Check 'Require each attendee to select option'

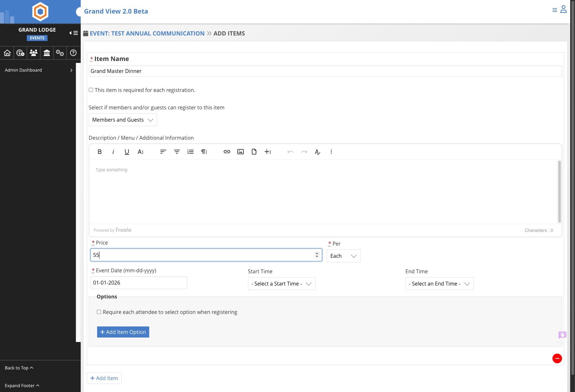tap(99, 312)
